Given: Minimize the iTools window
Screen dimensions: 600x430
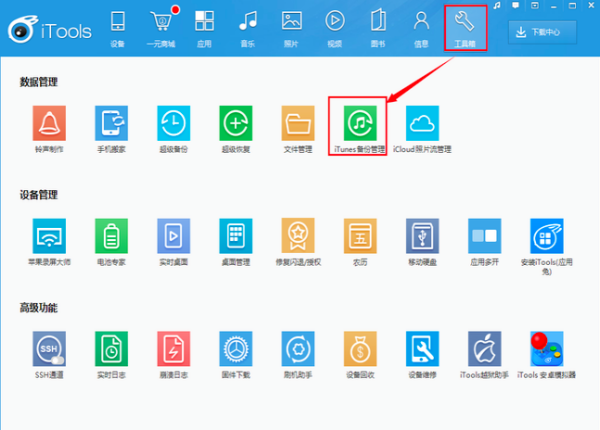Looking at the screenshot, I should tap(553, 6).
